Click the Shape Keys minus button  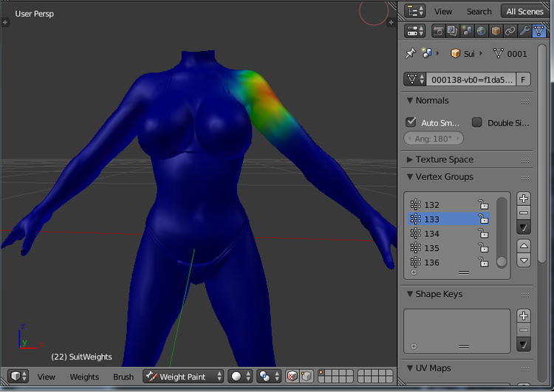[524, 330]
